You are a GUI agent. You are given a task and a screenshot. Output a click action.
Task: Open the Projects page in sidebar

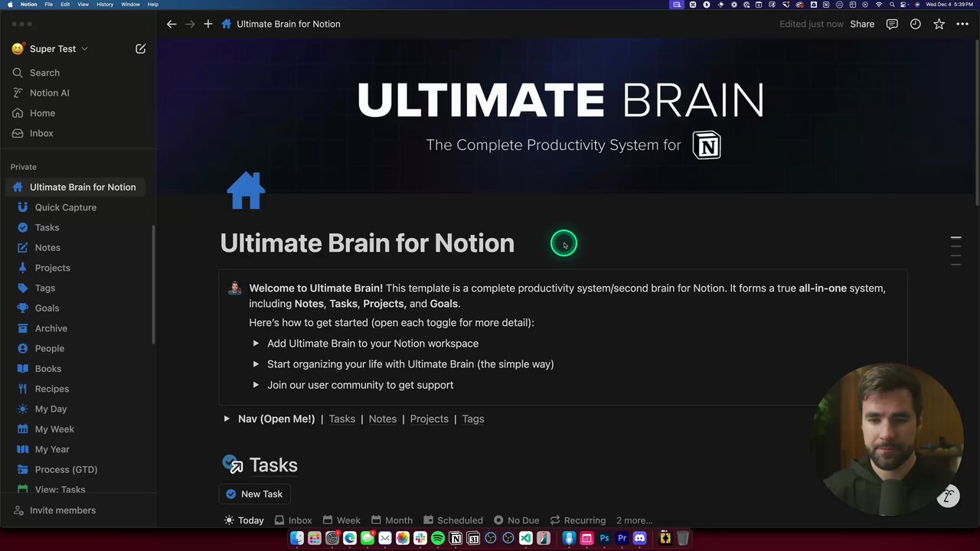tap(52, 268)
